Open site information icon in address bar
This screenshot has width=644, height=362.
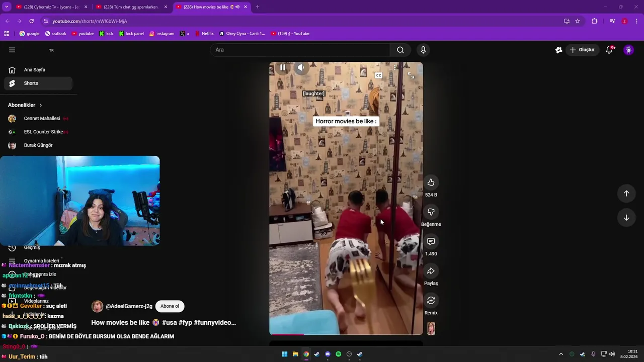(46, 21)
